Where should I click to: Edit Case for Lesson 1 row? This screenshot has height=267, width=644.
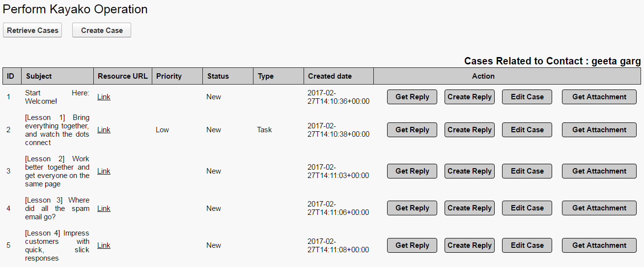(527, 130)
